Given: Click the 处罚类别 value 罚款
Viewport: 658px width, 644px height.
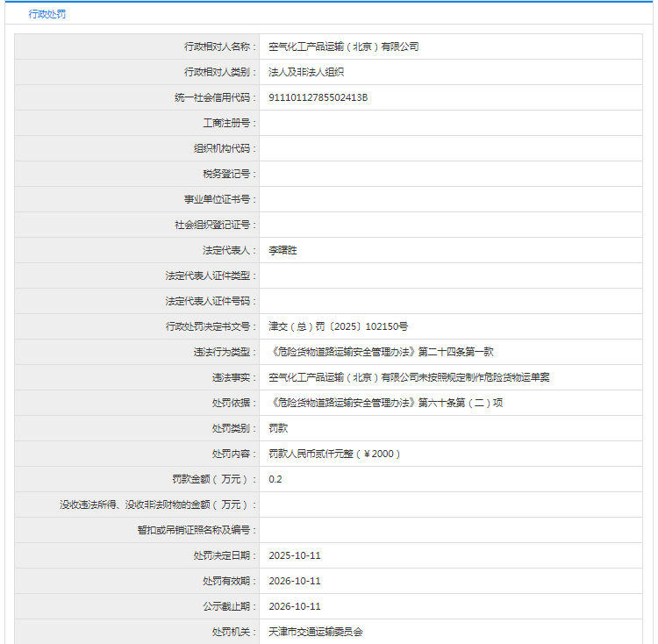Looking at the screenshot, I should [278, 428].
